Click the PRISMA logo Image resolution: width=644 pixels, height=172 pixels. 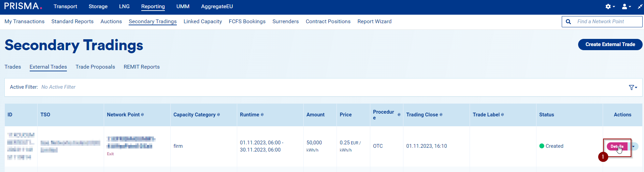tap(23, 6)
